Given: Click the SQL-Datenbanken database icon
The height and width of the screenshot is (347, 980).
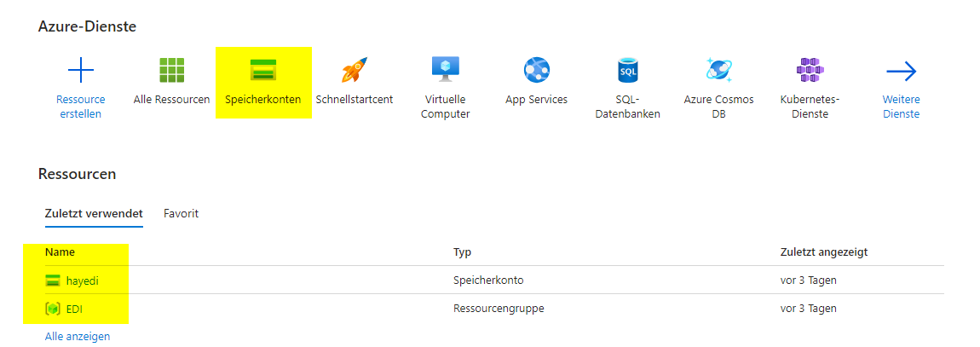Looking at the screenshot, I should (628, 70).
